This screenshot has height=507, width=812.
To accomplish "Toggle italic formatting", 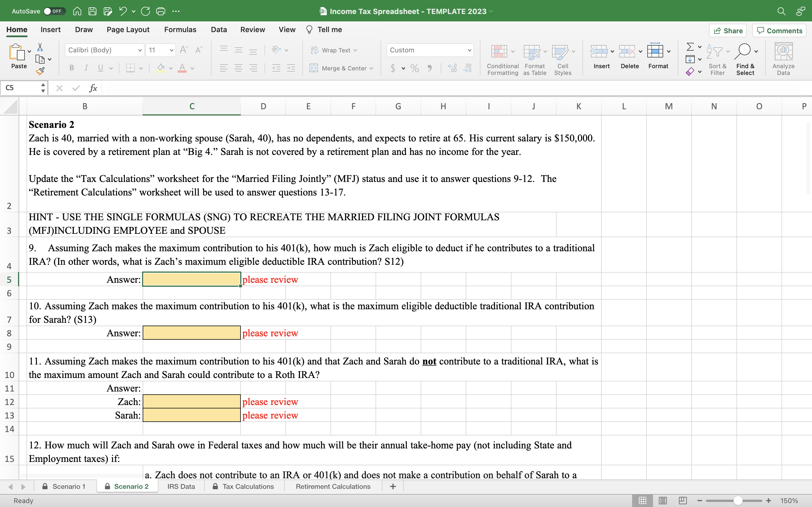I will tap(86, 68).
